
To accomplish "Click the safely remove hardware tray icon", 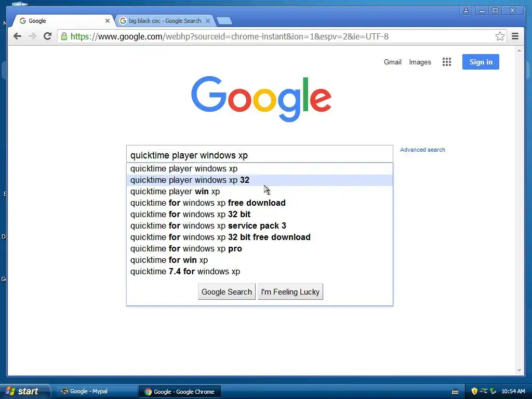I will 494,392.
